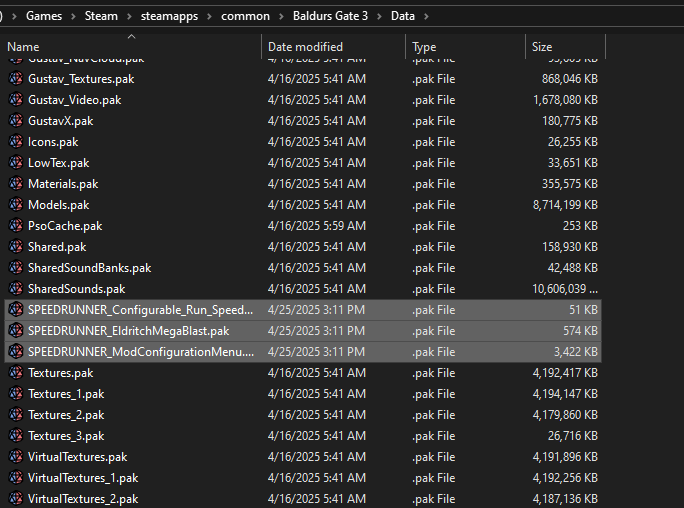Select the SharedSounds.pak file name
The image size is (684, 508).
point(76,289)
